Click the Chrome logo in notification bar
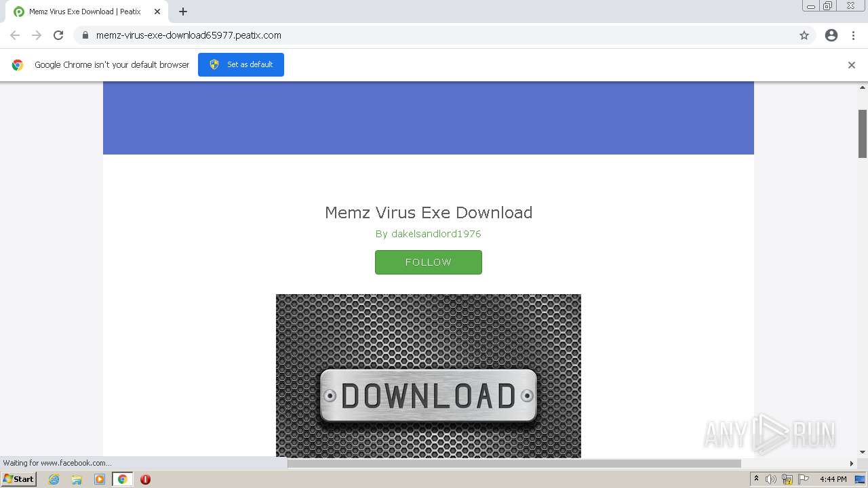Image resolution: width=868 pixels, height=488 pixels. [18, 65]
